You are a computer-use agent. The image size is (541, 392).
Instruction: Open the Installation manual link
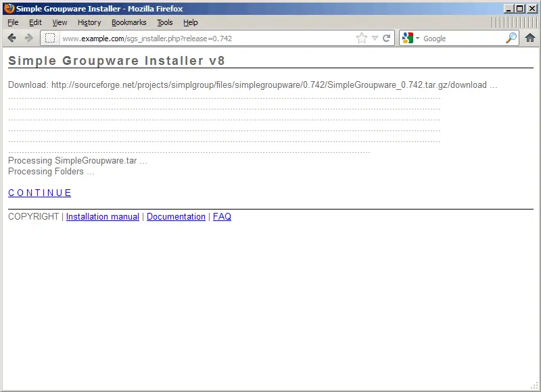coord(103,216)
